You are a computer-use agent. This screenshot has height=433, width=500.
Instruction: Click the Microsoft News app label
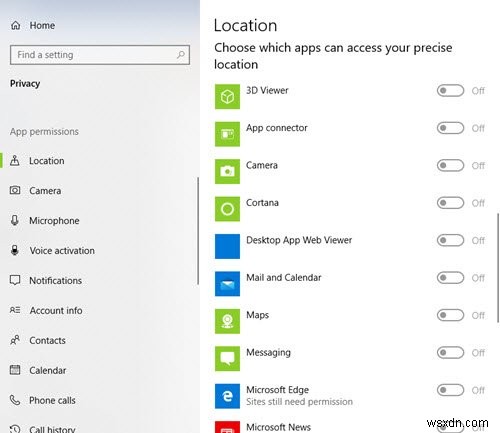pyautogui.click(x=278, y=427)
